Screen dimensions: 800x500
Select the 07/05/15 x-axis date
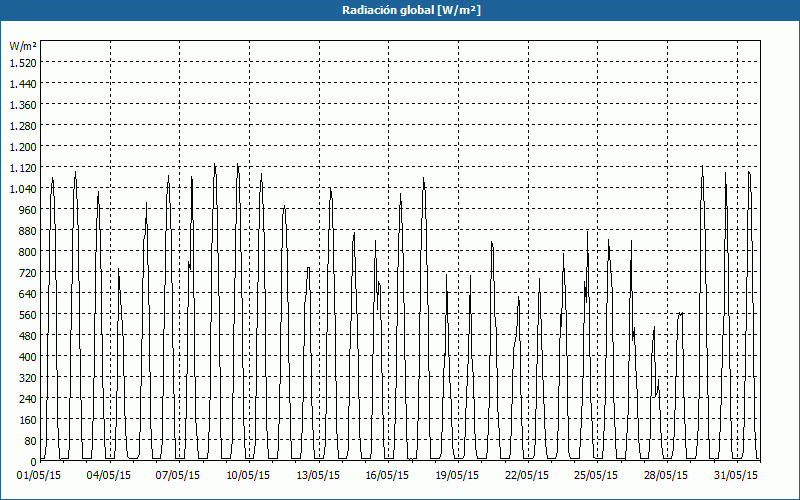[x=180, y=475]
